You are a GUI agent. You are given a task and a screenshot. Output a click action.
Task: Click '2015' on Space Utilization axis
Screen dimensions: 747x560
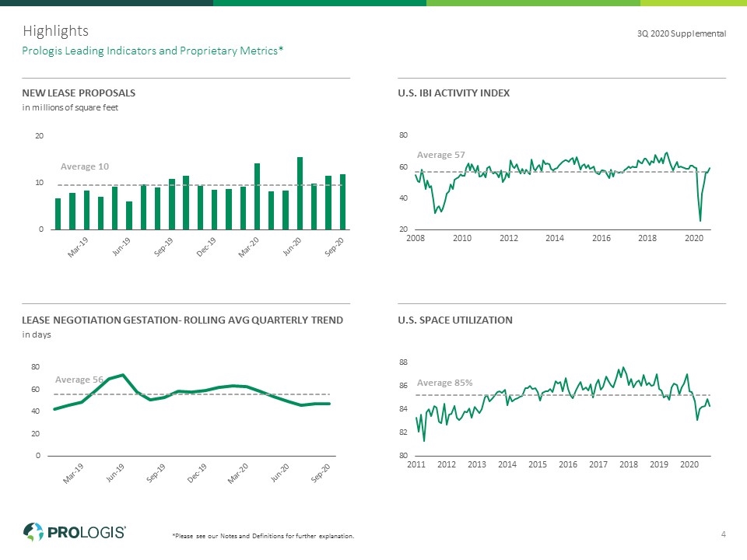click(x=538, y=464)
